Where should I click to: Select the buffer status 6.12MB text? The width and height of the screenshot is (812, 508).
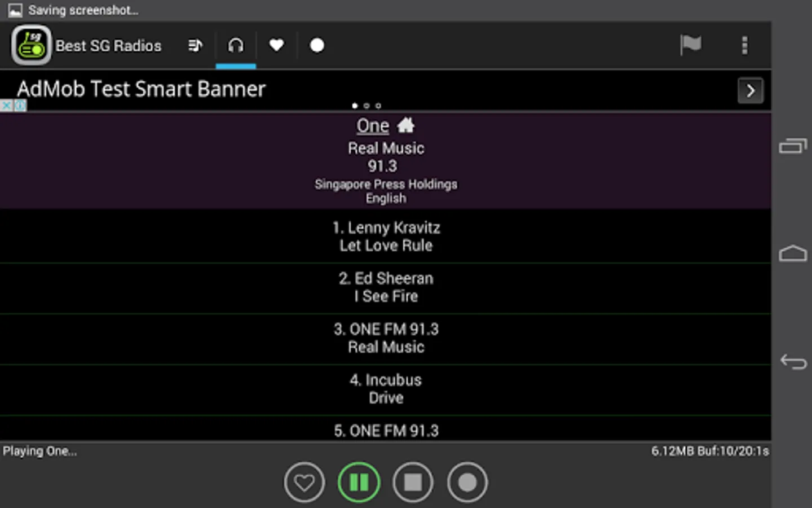(x=710, y=451)
